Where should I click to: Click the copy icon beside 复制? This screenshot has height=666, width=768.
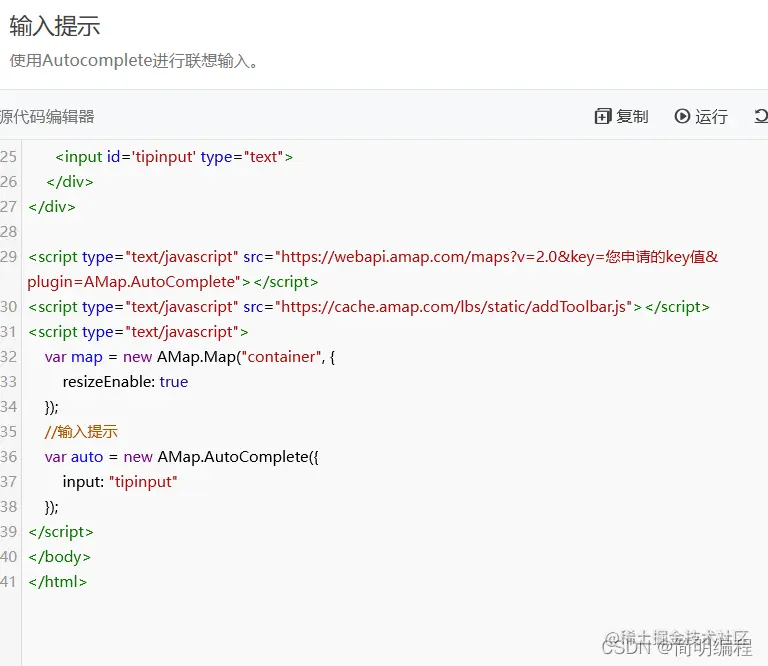coord(602,117)
